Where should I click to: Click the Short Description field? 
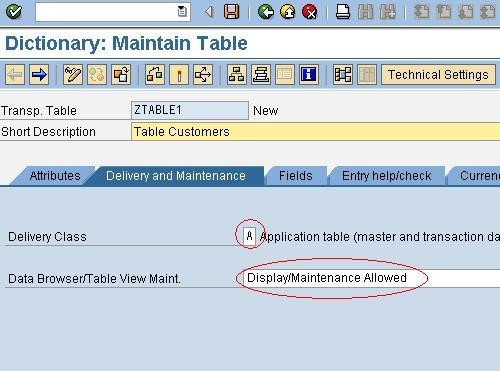pyautogui.click(x=315, y=131)
